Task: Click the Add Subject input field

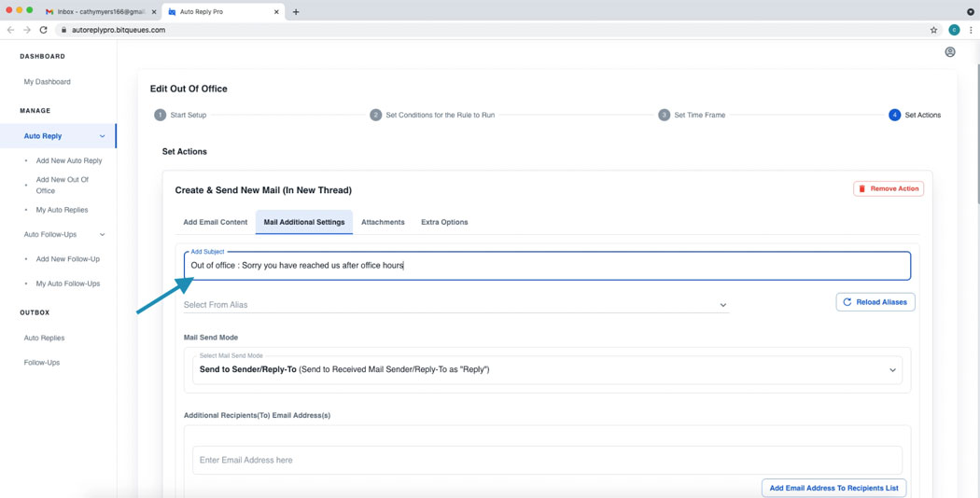Action: pyautogui.click(x=548, y=266)
